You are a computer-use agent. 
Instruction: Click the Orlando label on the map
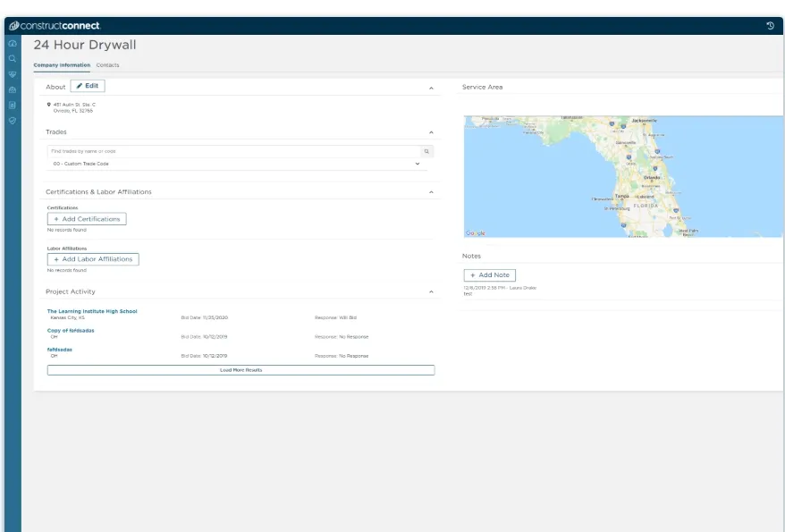[652, 177]
